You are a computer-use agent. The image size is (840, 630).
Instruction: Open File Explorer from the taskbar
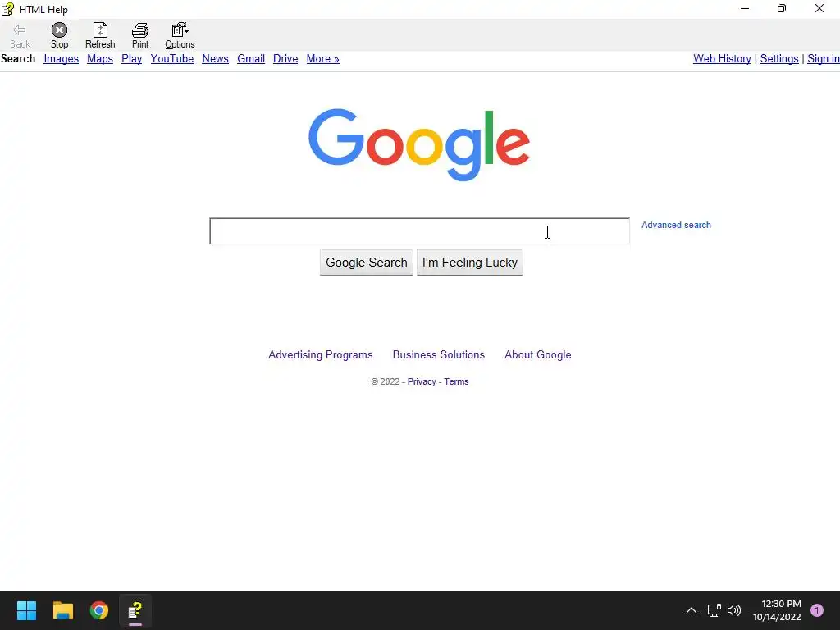point(62,610)
